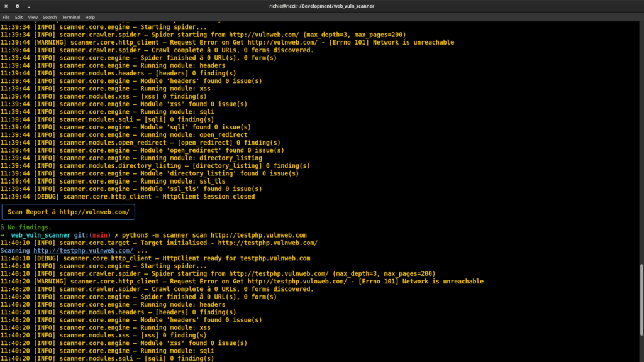Click the 11:39:44 WARNING Network is unreachable line
This screenshot has height=362, width=644.
(x=227, y=42)
